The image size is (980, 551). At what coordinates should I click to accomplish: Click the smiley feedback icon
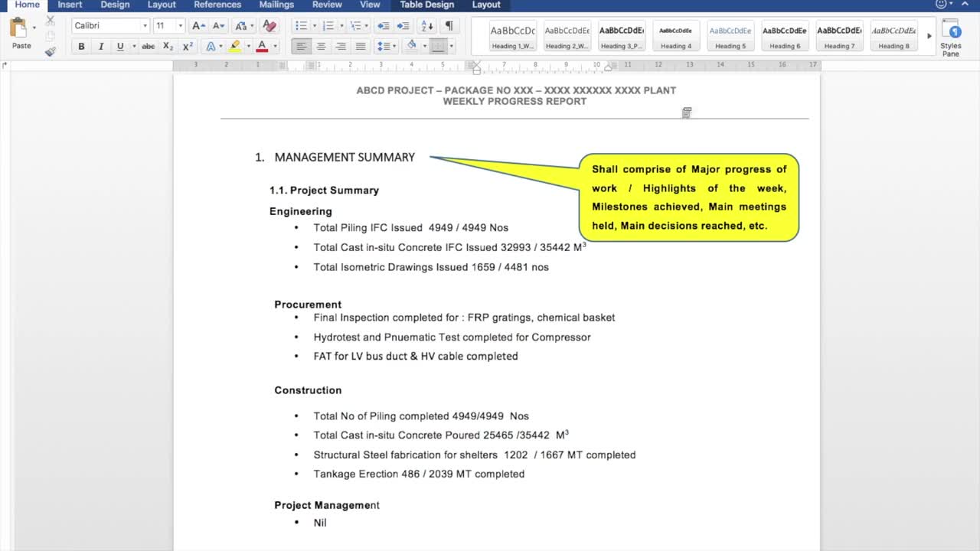(941, 5)
